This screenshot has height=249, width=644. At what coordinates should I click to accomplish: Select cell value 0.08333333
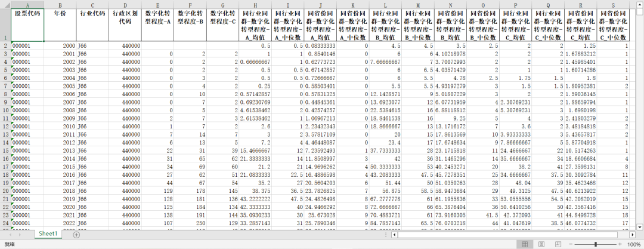click(320, 45)
